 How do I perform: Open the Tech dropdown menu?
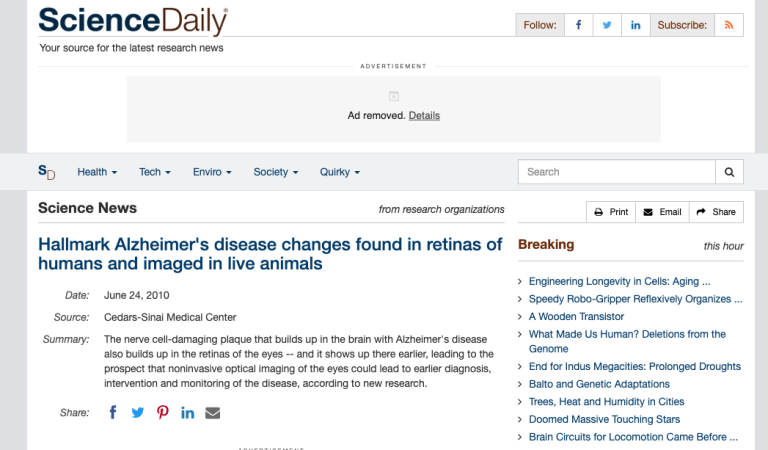click(155, 172)
